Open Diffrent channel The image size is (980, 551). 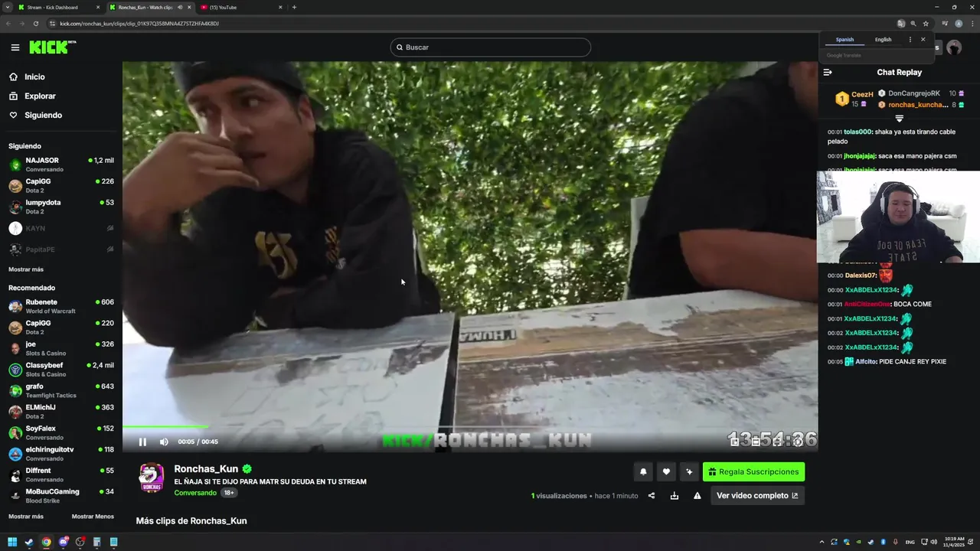click(x=61, y=474)
